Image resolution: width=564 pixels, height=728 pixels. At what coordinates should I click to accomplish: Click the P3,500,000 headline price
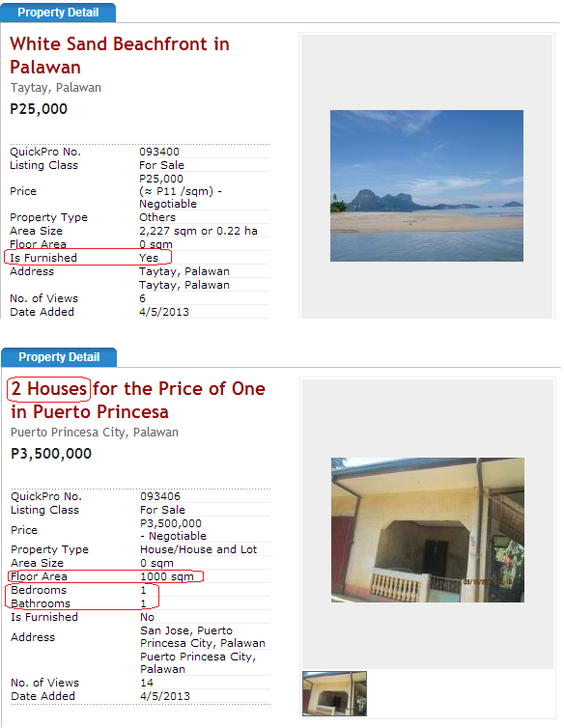[51, 454]
